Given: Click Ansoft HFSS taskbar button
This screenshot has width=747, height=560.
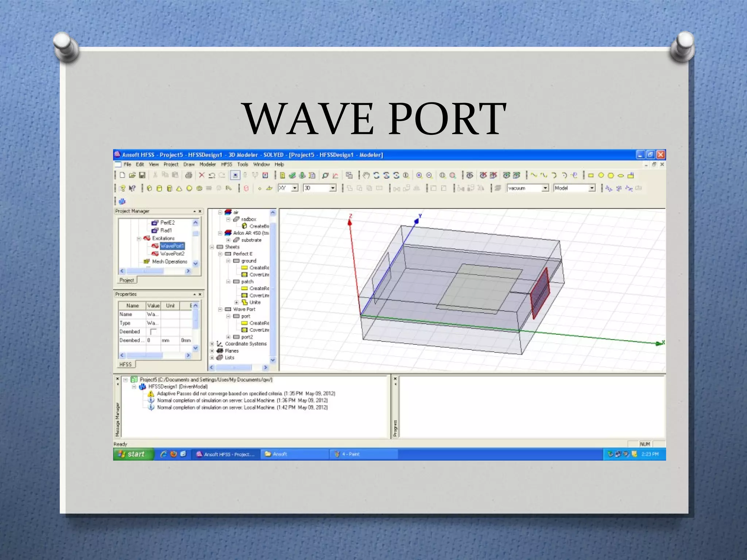Looking at the screenshot, I should coord(226,454).
